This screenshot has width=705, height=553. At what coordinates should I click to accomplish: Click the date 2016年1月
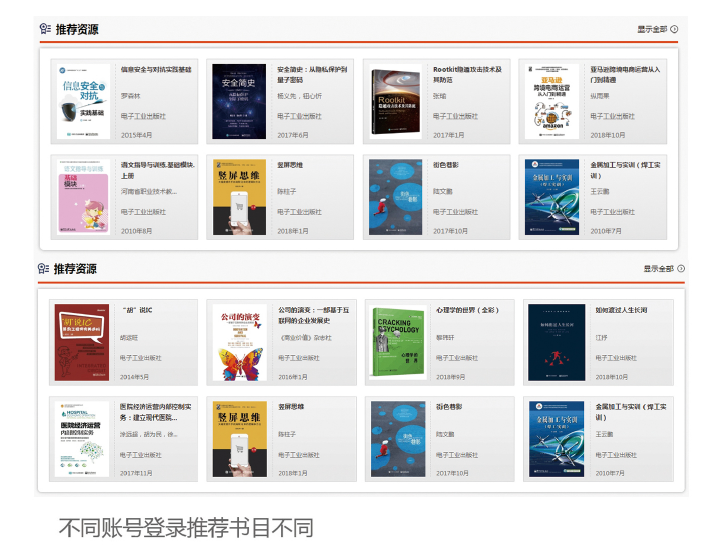pos(293,377)
